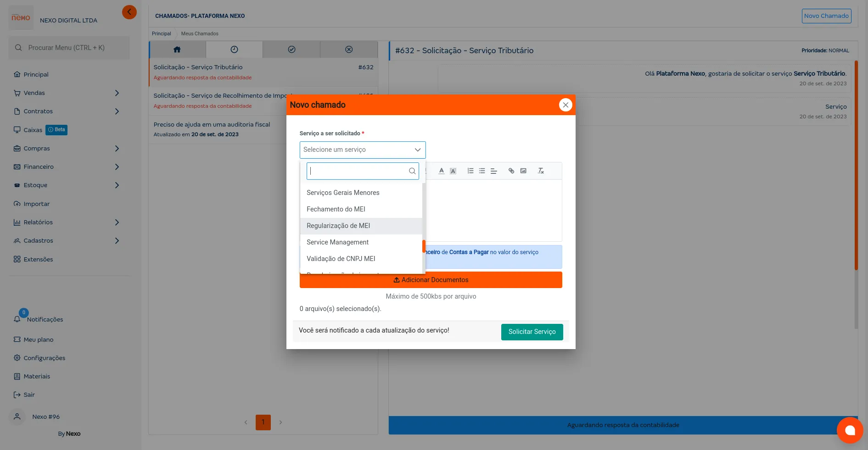Open the orange chat bubble widget
This screenshot has width=868, height=450.
coord(850,430)
